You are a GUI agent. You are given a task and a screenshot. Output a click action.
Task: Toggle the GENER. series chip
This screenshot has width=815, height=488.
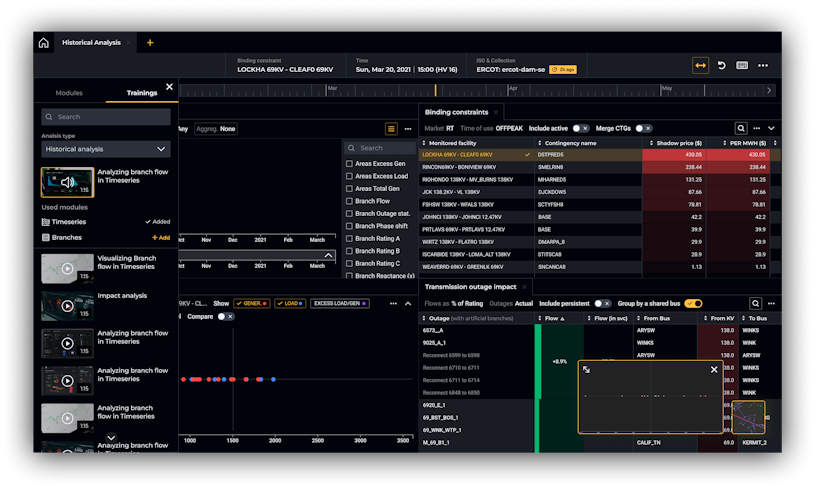(x=252, y=304)
